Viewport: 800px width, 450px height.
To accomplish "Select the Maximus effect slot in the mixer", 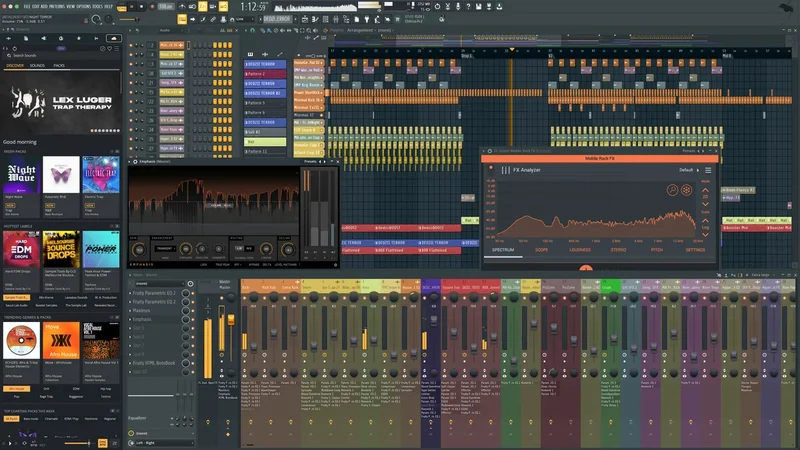I will [155, 310].
